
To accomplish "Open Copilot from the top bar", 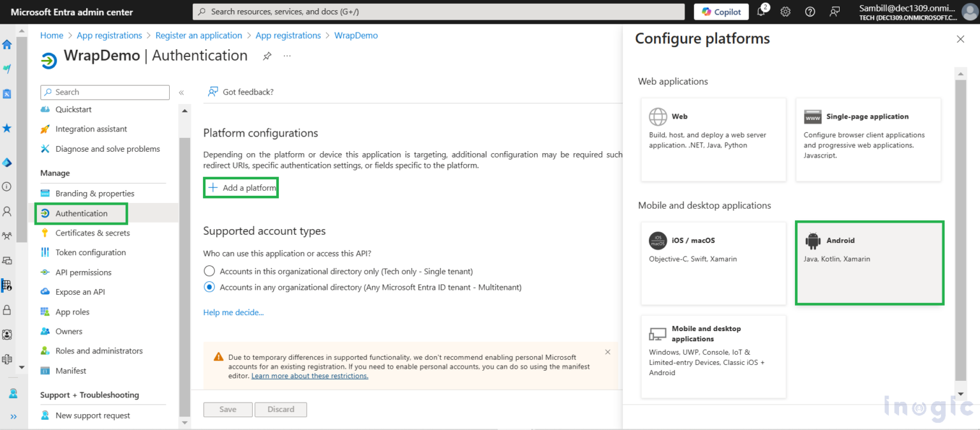I will (x=720, y=11).
